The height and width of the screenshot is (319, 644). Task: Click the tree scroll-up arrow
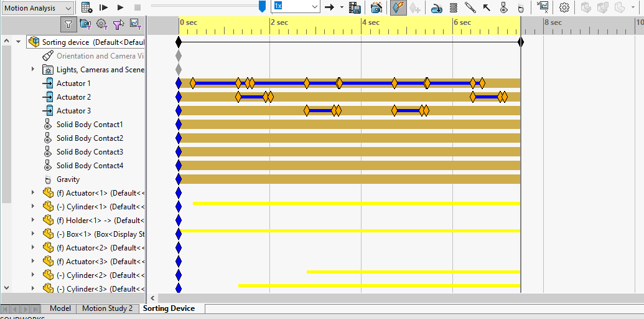pos(6,40)
